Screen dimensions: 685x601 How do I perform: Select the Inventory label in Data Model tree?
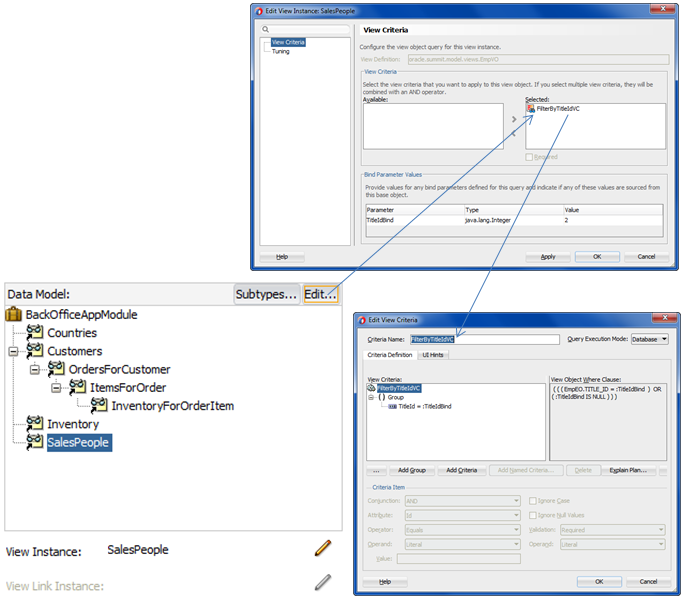coord(73,424)
